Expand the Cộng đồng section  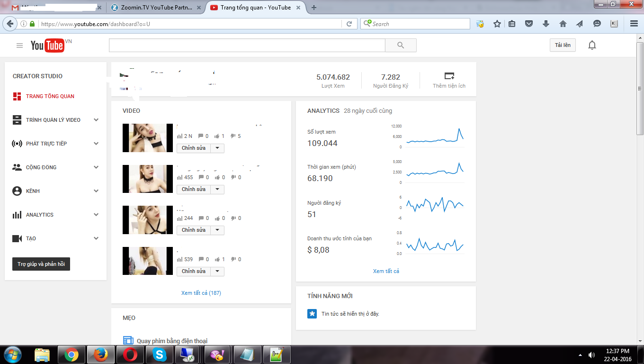pyautogui.click(x=96, y=167)
